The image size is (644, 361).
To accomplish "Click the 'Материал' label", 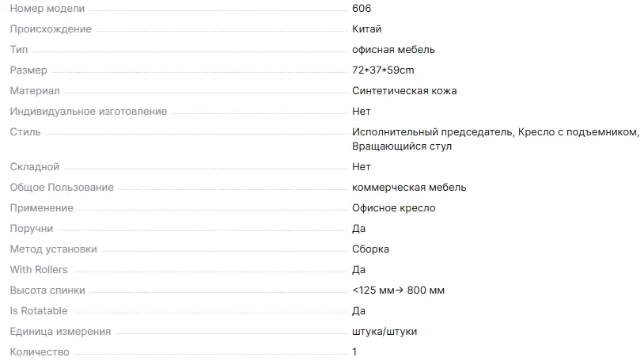I will tap(35, 91).
